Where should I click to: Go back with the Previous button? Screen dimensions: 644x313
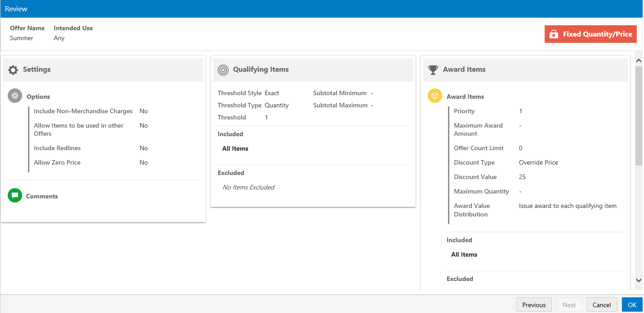point(534,305)
